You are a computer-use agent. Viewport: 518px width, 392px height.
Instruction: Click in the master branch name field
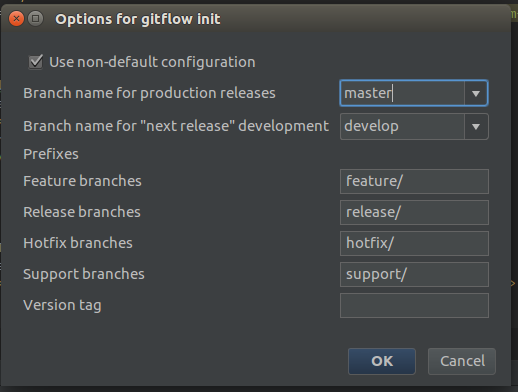tap(402, 93)
